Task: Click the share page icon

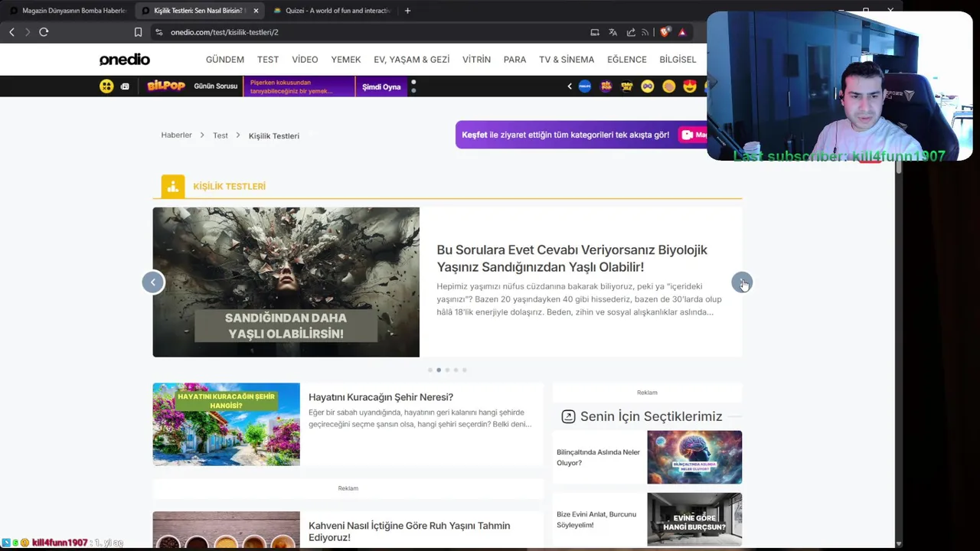Action: (631, 32)
